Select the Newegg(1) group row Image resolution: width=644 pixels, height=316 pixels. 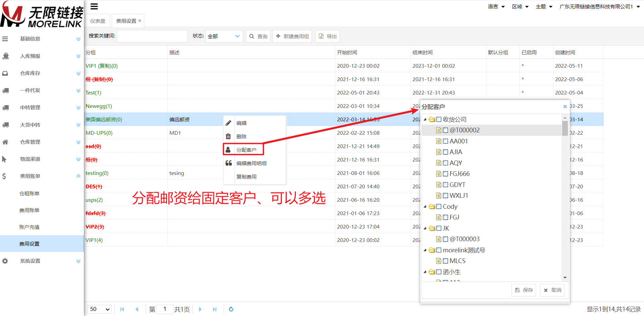point(344,106)
